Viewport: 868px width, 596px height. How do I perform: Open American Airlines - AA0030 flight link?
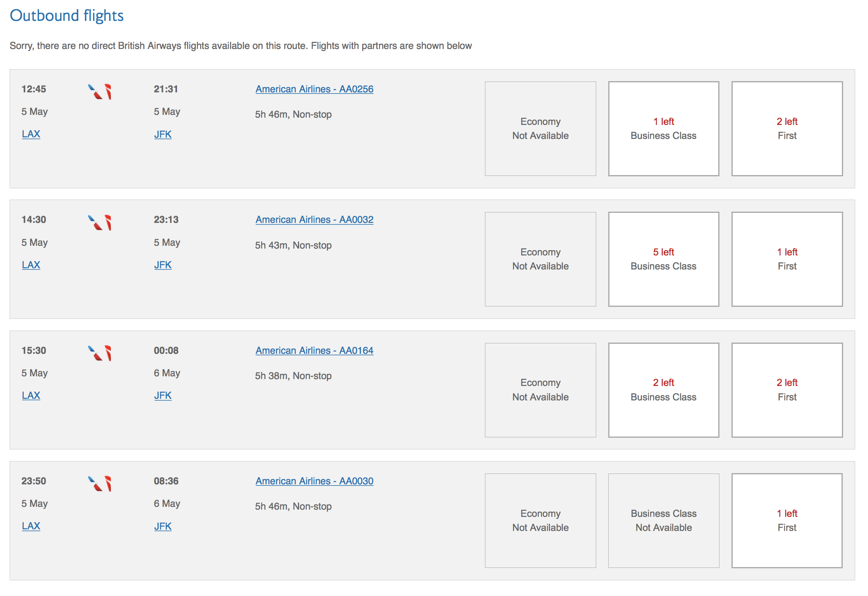coord(314,481)
